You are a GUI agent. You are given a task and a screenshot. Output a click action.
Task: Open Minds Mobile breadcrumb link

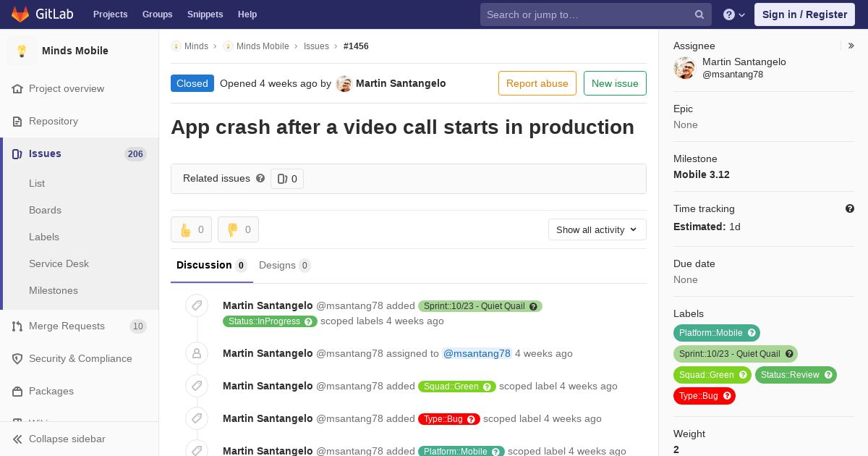coord(263,46)
